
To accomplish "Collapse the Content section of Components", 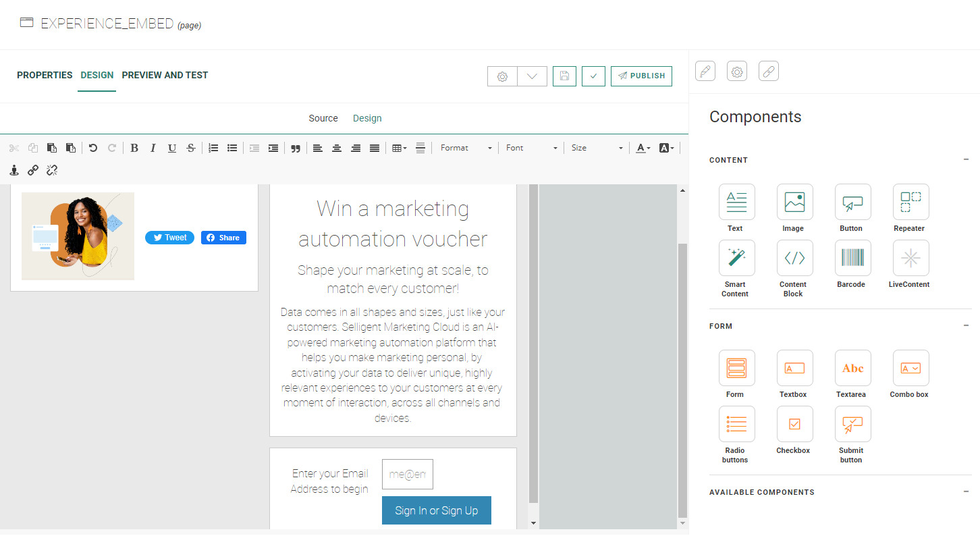I will [x=966, y=160].
